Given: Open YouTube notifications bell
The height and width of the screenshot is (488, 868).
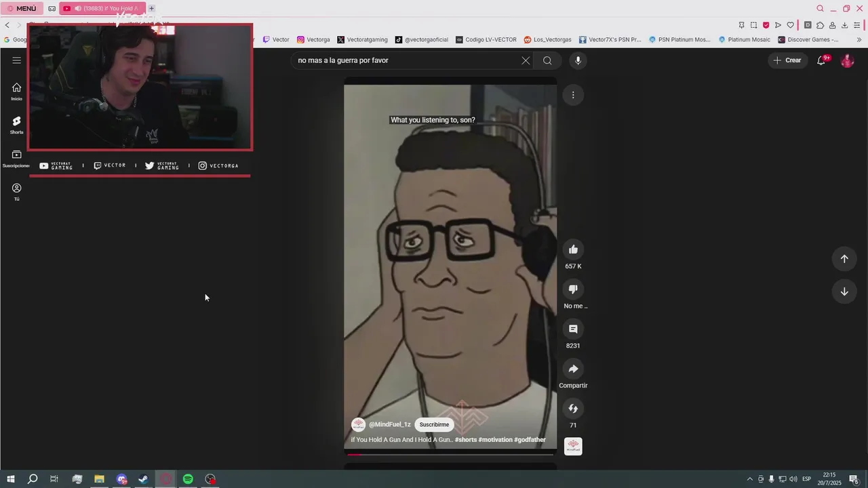Looking at the screenshot, I should point(821,60).
